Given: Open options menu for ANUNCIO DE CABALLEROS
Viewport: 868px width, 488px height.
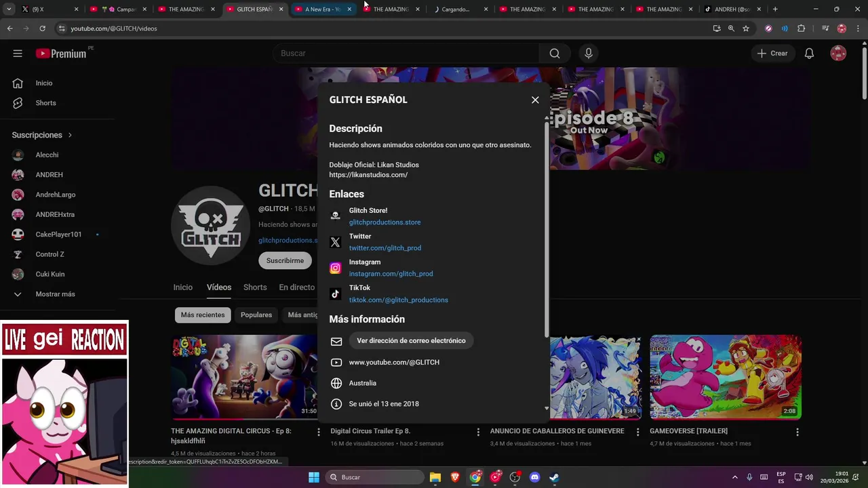Looking at the screenshot, I should [637, 432].
